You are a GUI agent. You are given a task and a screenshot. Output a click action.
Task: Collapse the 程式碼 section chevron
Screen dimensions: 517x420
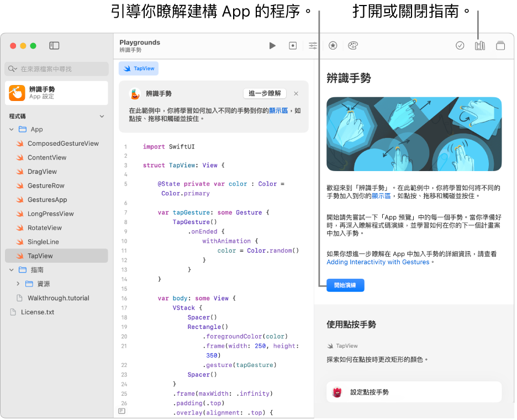pos(102,116)
